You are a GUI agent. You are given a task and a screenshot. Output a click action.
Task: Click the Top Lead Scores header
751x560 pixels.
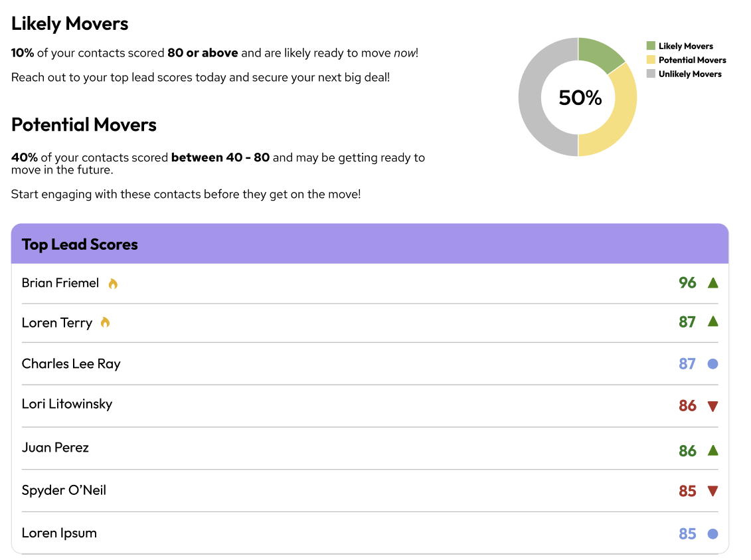click(80, 244)
